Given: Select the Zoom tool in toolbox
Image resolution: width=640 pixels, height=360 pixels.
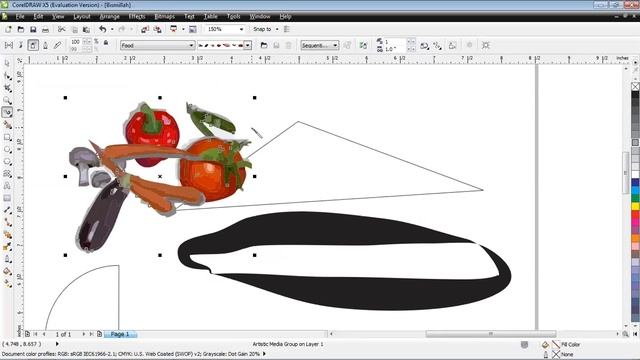Looking at the screenshot, I should click(7, 100).
